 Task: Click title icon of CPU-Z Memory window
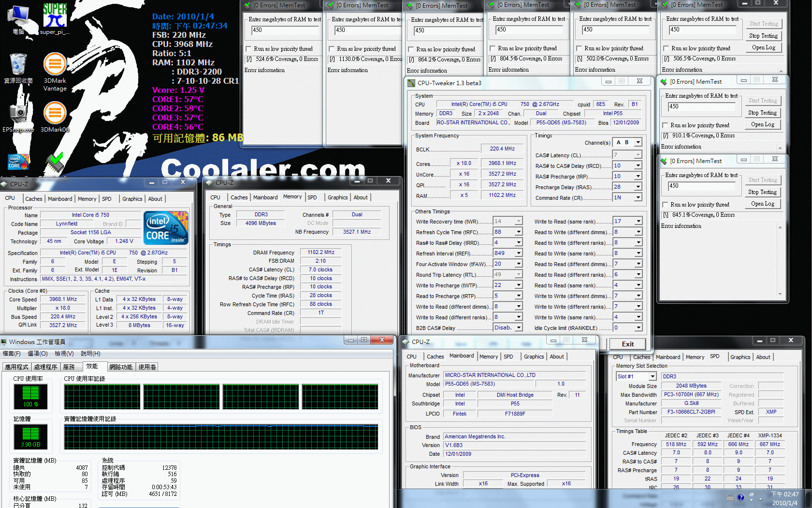click(210, 183)
